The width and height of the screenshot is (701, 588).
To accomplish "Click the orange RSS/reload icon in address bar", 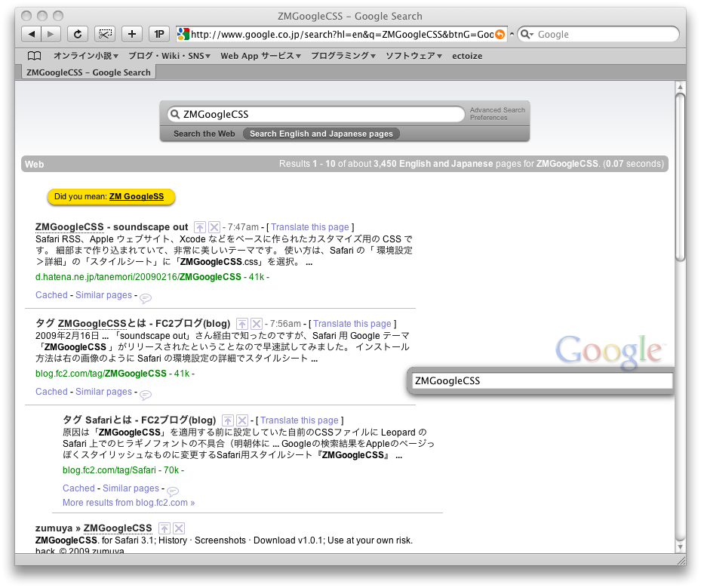I will (x=500, y=35).
